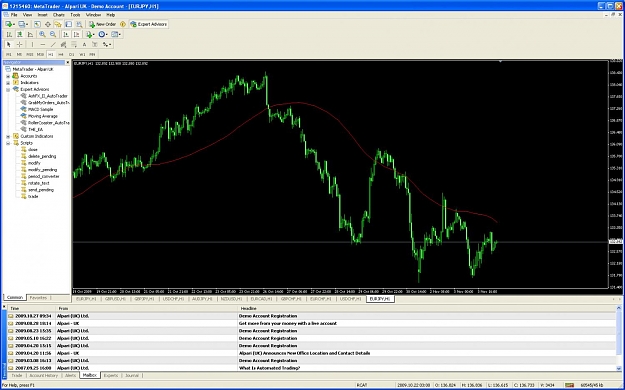Open the Strategy Tester toolbar icon
The image size is (625, 390).
coord(79,24)
